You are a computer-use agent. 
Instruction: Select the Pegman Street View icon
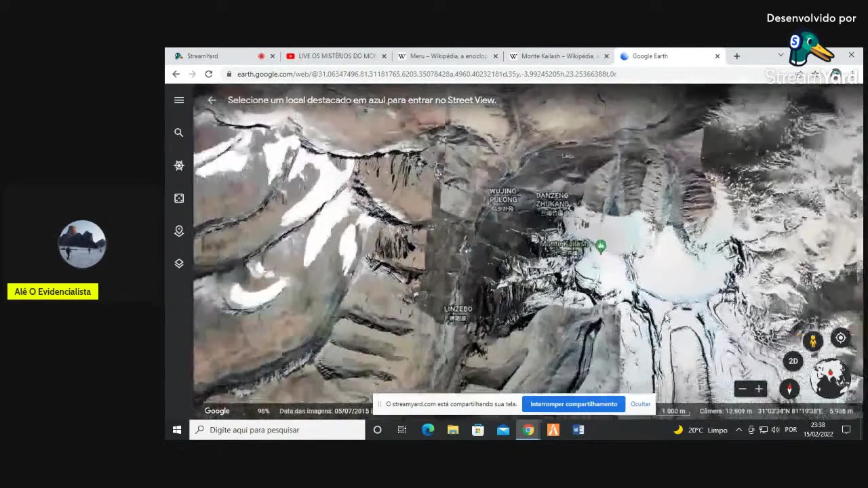point(813,341)
